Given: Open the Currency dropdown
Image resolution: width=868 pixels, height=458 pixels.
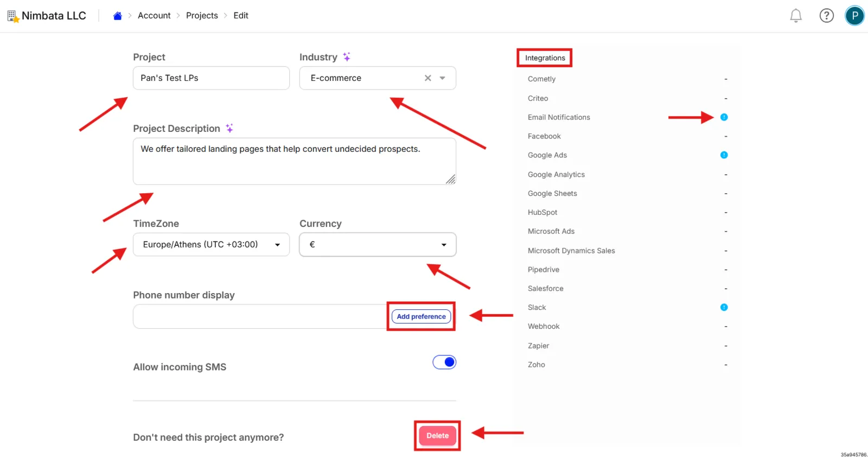Looking at the screenshot, I should pos(378,245).
